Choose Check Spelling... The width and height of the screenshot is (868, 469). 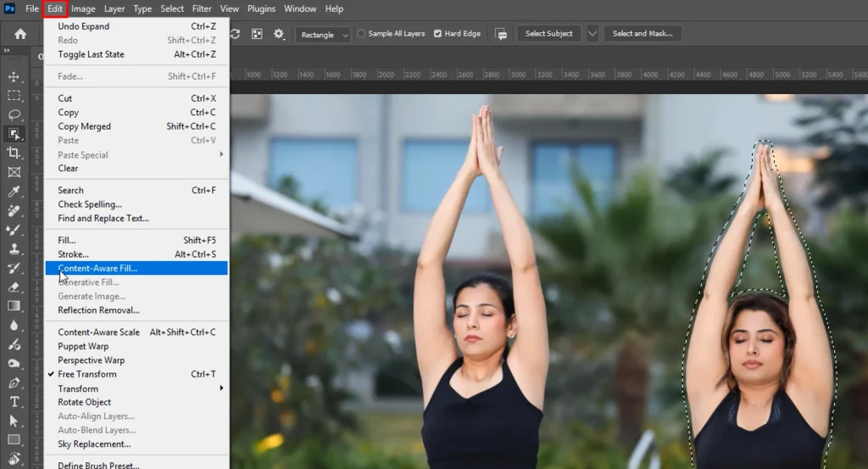[136, 204]
